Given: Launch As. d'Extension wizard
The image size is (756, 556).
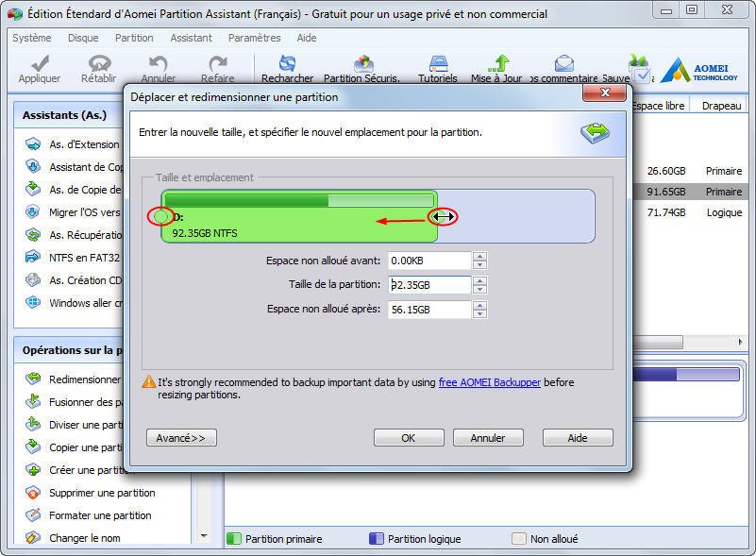Looking at the screenshot, I should [x=73, y=144].
